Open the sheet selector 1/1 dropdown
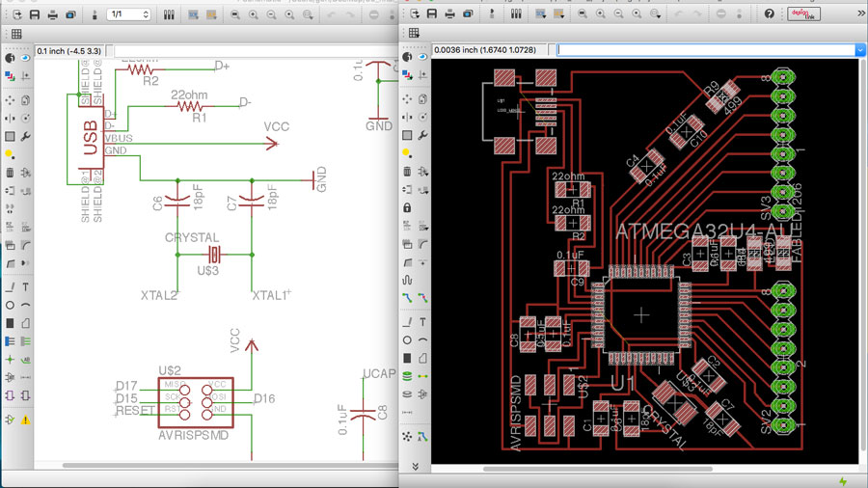The height and width of the screenshot is (488, 868). (128, 14)
